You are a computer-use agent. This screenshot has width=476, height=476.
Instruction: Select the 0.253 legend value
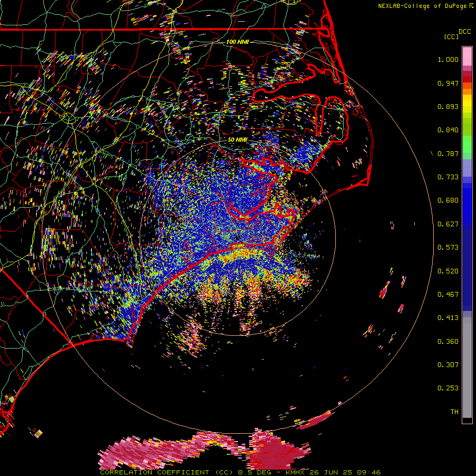pos(448,388)
